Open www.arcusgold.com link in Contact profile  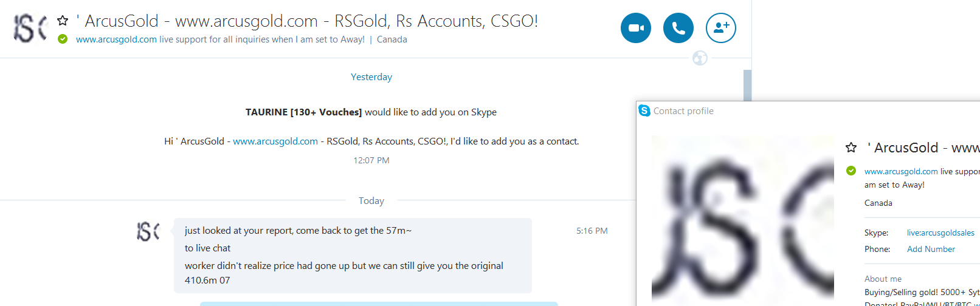tap(900, 172)
